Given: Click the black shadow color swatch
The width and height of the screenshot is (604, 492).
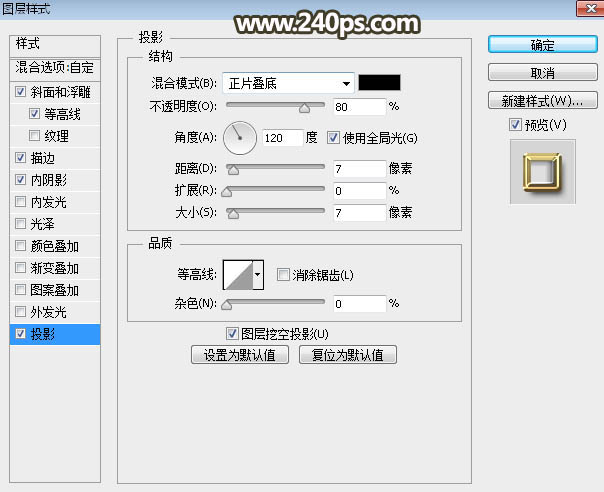Looking at the screenshot, I should (x=379, y=82).
